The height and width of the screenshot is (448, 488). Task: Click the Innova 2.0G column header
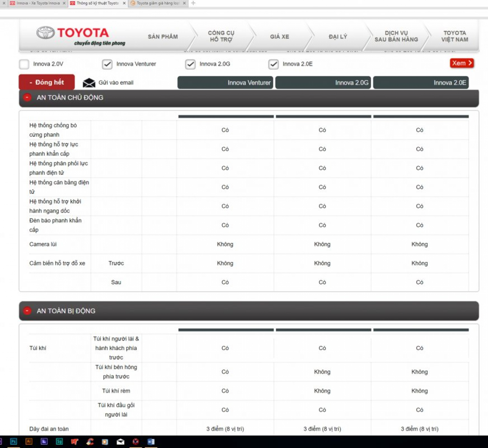[323, 83]
